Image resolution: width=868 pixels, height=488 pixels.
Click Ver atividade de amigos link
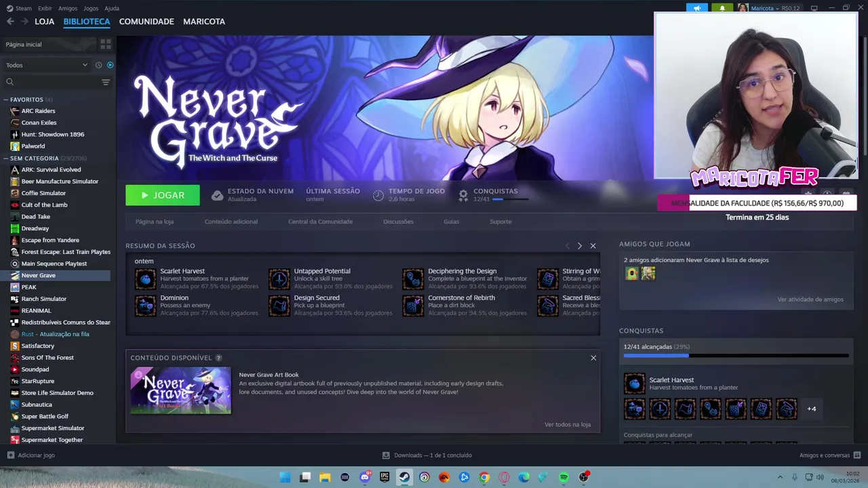[x=810, y=300]
